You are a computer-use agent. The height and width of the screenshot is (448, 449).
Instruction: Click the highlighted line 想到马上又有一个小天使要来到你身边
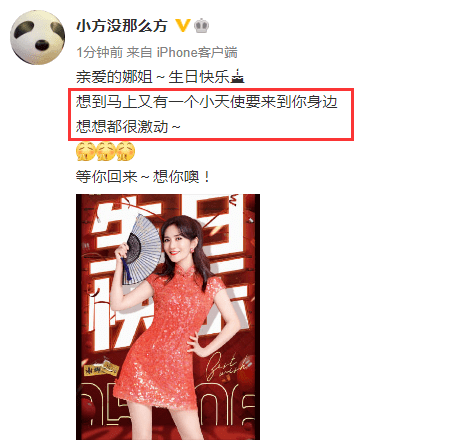point(207,102)
